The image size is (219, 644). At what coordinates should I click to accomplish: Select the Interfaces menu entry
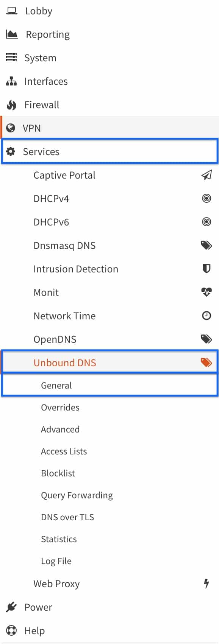pos(46,81)
